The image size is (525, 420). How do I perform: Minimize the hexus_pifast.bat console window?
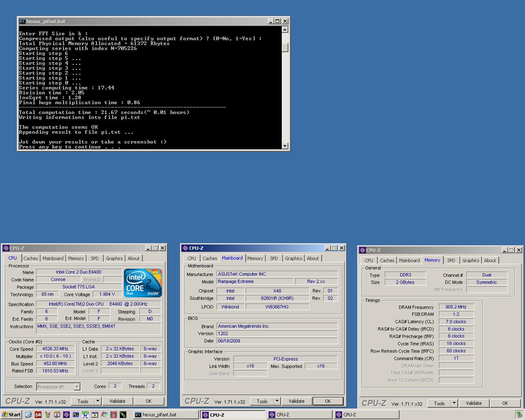tap(271, 21)
